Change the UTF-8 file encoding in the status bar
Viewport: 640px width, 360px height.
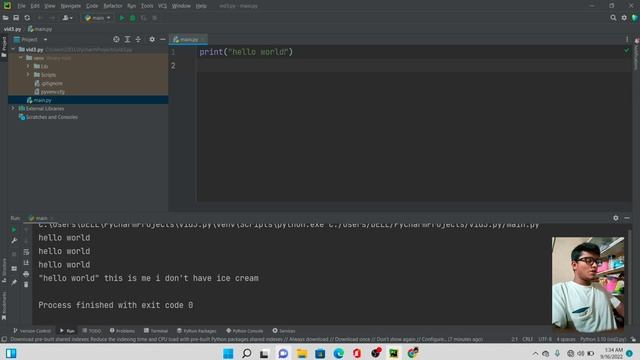click(545, 339)
